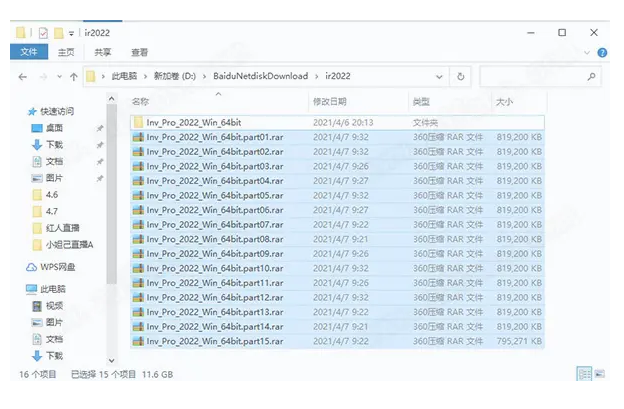
Task: Sort by 类型 column header
Action: [421, 101]
